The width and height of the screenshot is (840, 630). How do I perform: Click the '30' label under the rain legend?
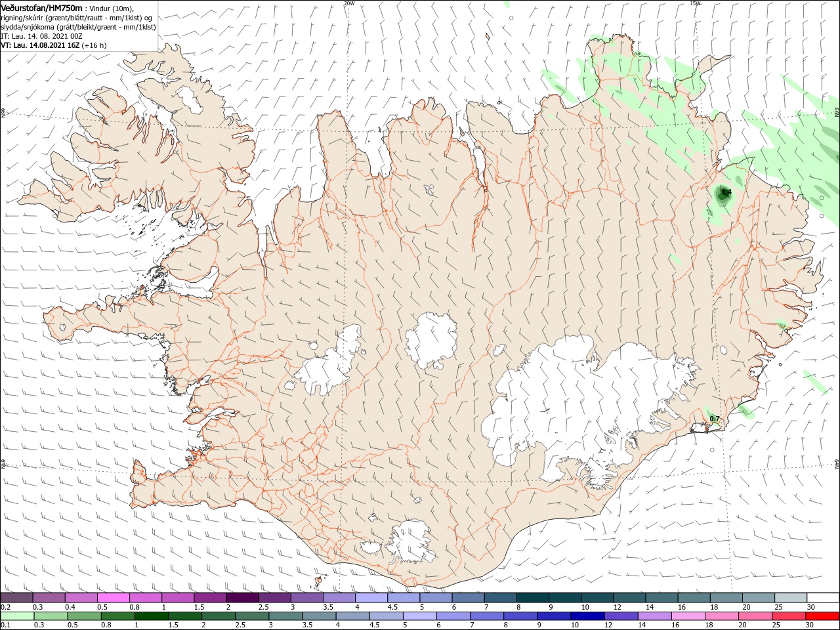(811, 625)
